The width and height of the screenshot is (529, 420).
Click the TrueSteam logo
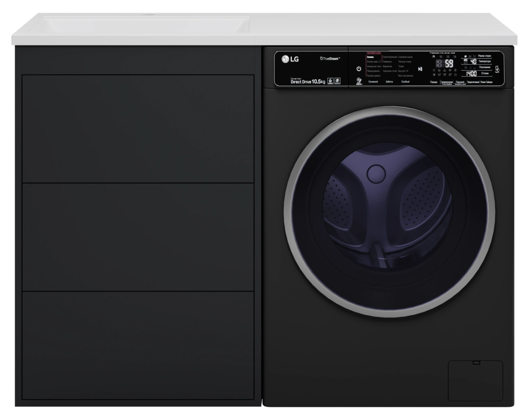tap(330, 59)
